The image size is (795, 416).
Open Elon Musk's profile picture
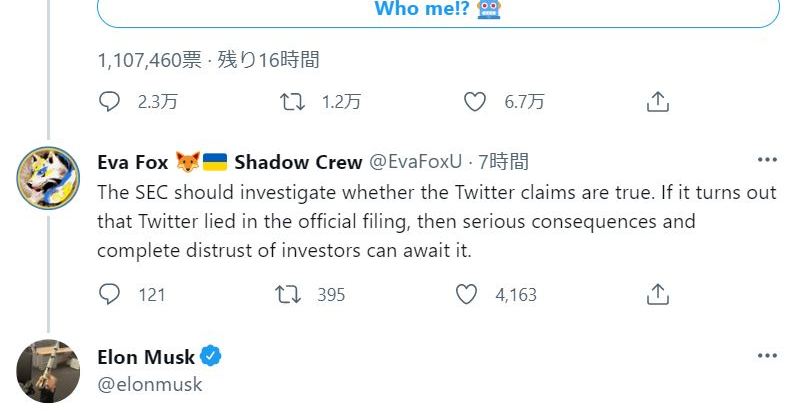(x=47, y=372)
